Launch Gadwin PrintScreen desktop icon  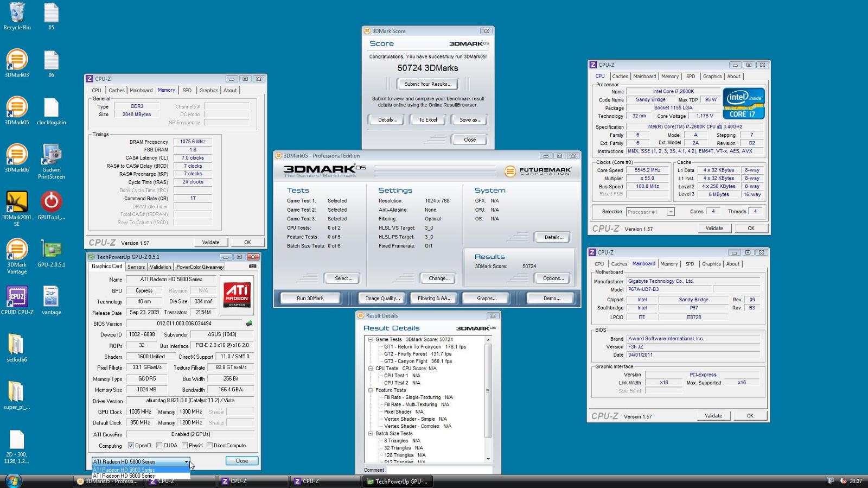[x=51, y=161]
